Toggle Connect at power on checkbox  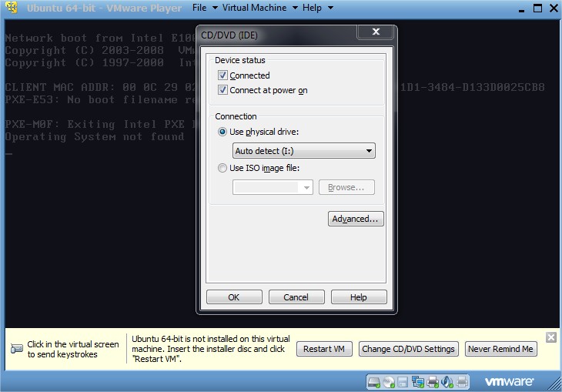coord(222,89)
